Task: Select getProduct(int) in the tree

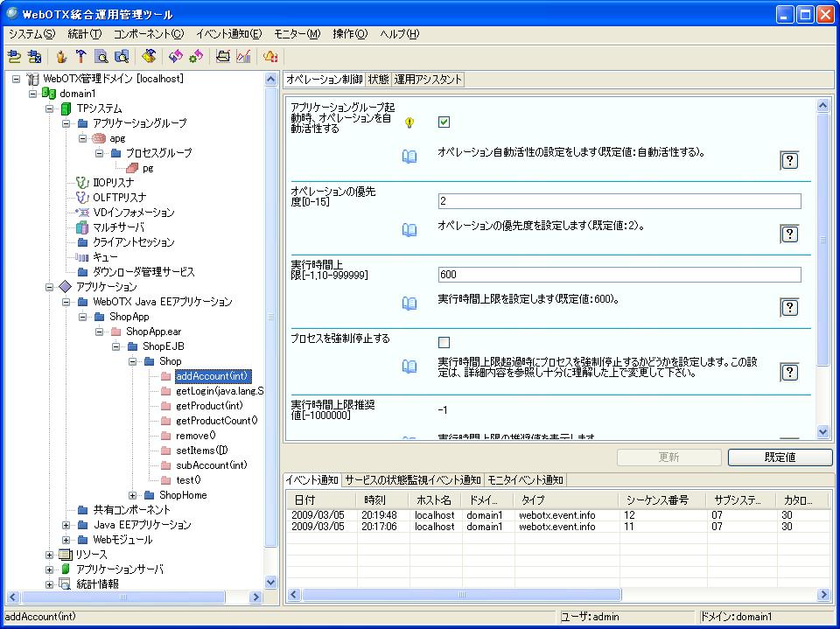Action: pyautogui.click(x=209, y=406)
